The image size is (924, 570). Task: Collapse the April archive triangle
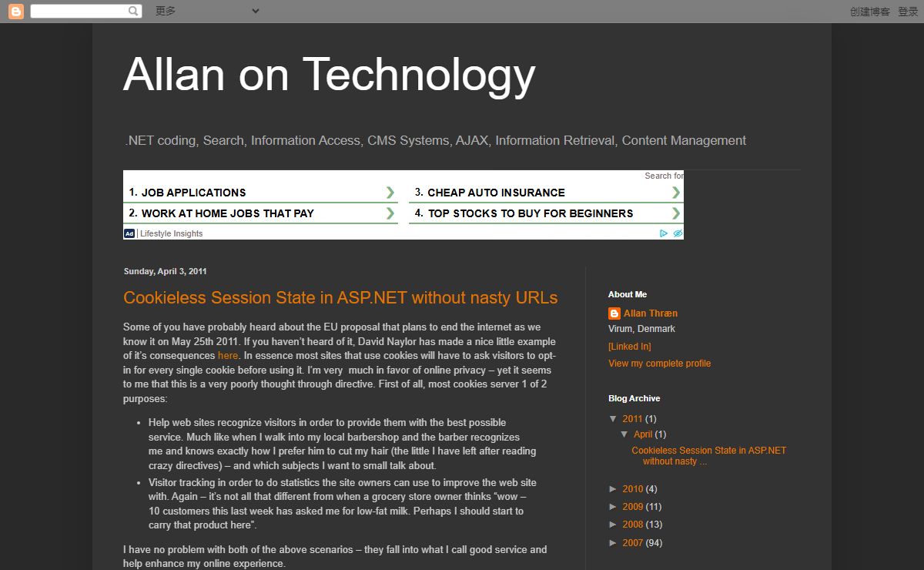pos(624,434)
